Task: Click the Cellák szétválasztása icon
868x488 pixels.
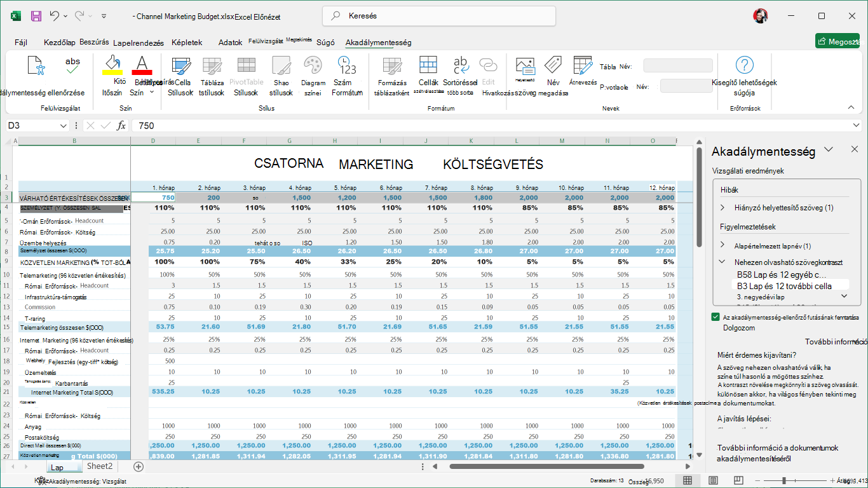Action: [x=428, y=65]
